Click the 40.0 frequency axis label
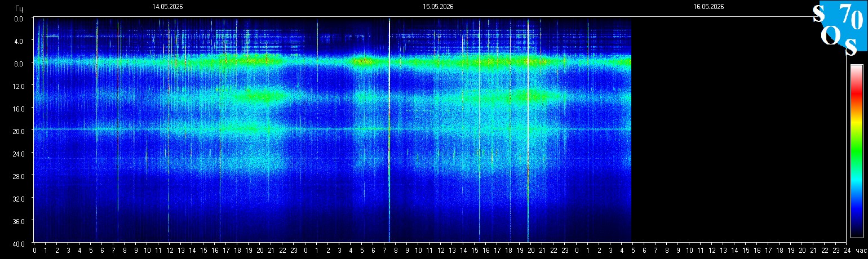This screenshot has height=259, width=868. click(x=18, y=243)
